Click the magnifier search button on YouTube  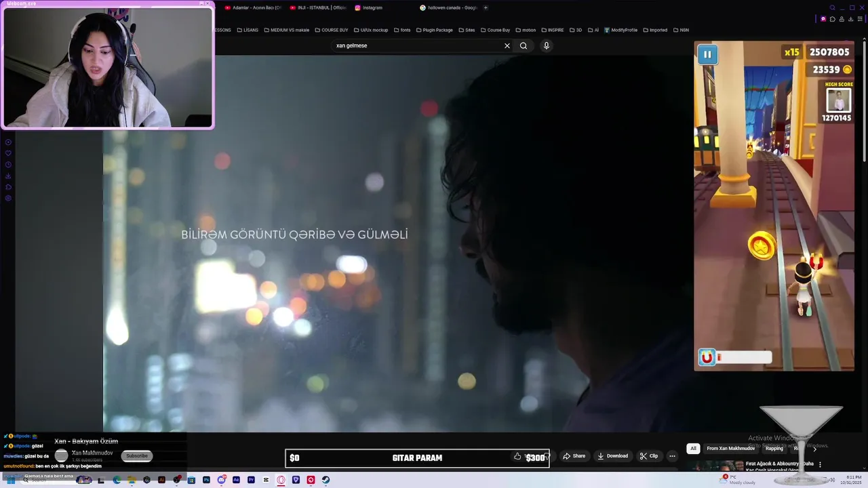click(x=524, y=45)
